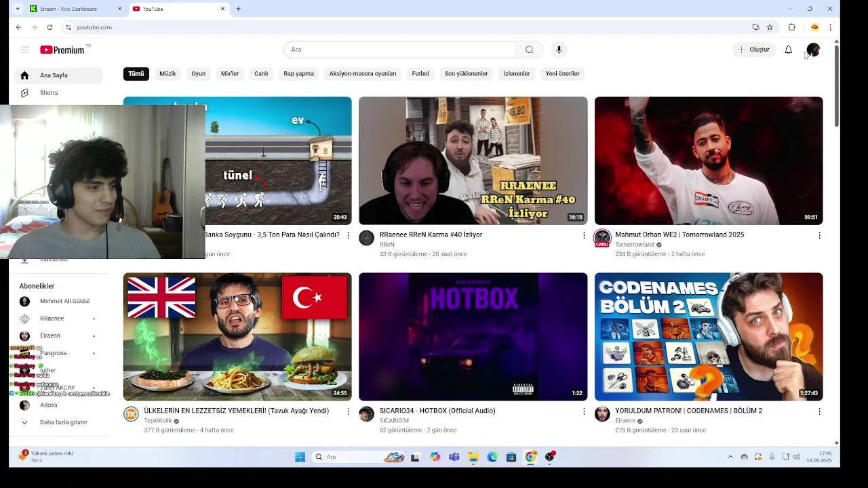Open more options for Banka Soygunu video
The height and width of the screenshot is (488, 868).
pyautogui.click(x=348, y=235)
